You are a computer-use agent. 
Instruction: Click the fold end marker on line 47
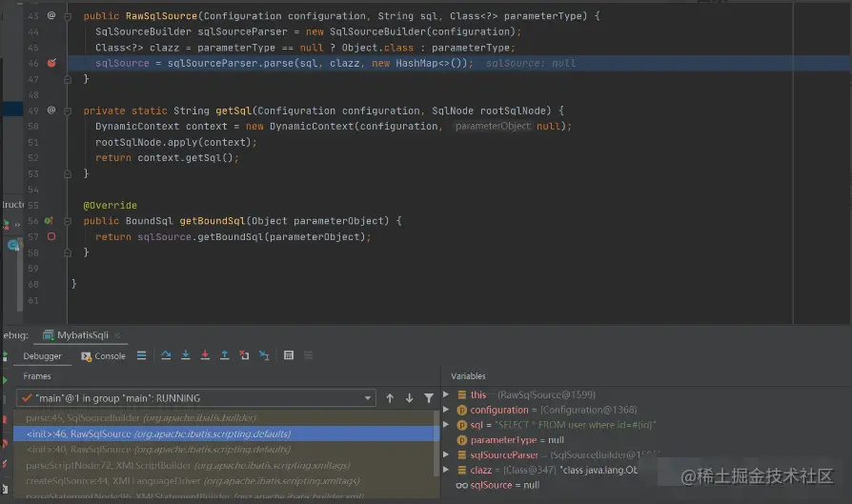[68, 79]
